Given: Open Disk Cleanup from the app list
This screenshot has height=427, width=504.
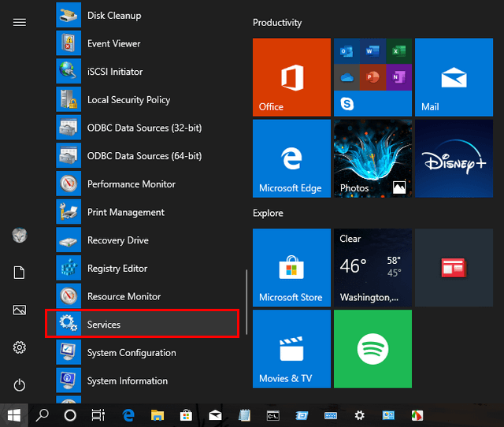Looking at the screenshot, I should tap(146, 16).
